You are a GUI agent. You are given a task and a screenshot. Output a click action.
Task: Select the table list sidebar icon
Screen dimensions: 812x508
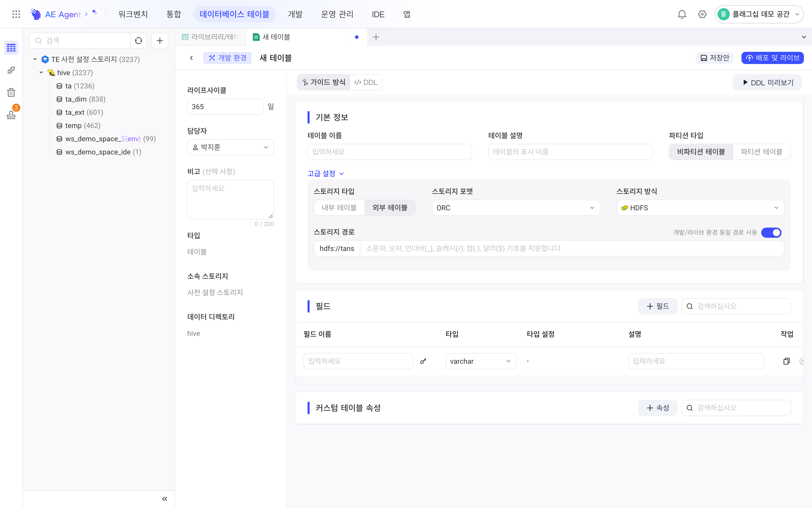pos(11,48)
